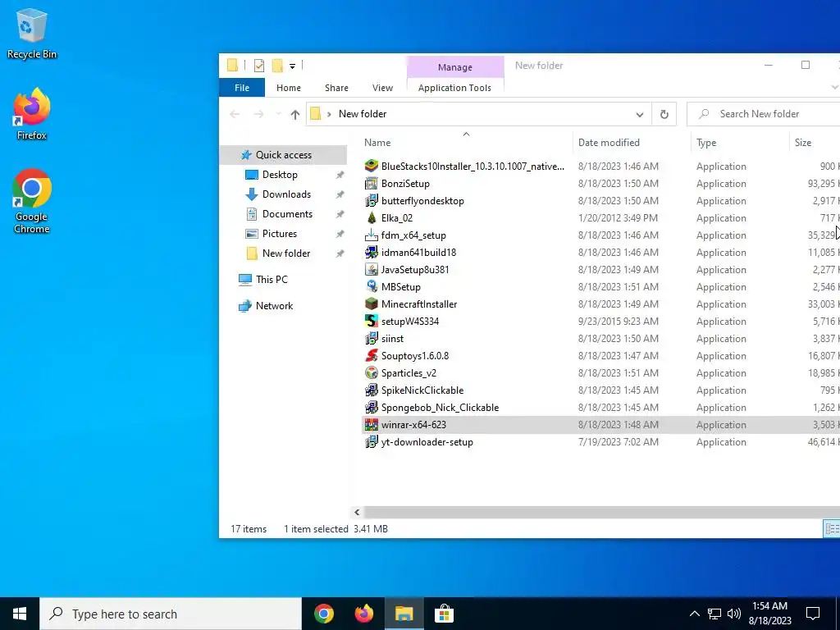Open the volume control in system tray

click(734, 614)
